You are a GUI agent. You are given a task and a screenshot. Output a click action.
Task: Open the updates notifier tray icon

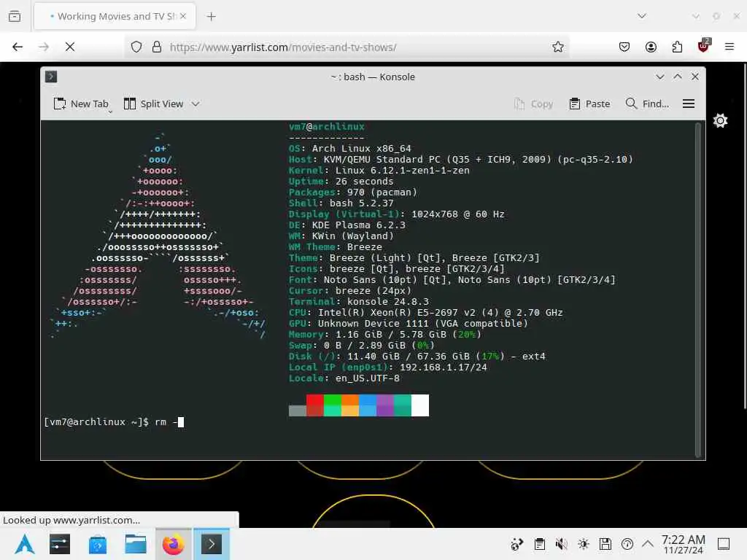tap(627, 544)
